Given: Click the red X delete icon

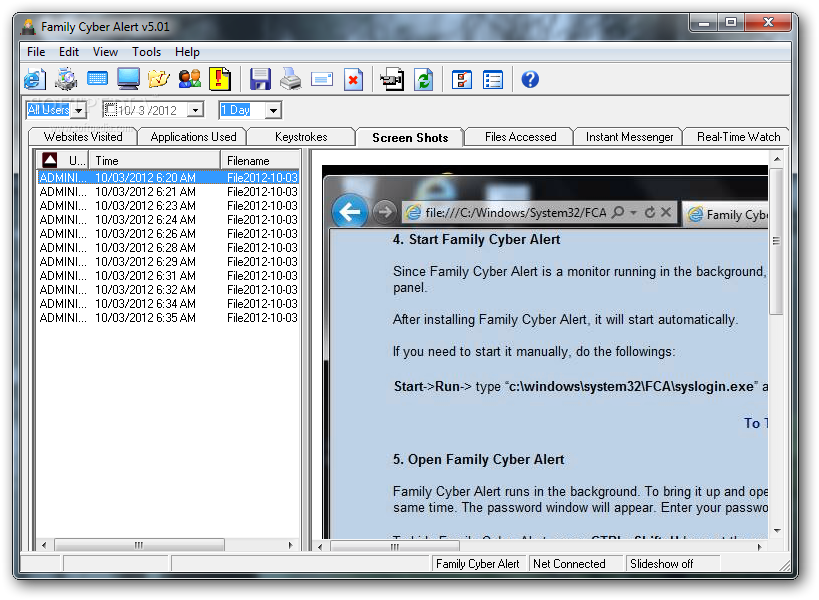Looking at the screenshot, I should pyautogui.click(x=354, y=80).
